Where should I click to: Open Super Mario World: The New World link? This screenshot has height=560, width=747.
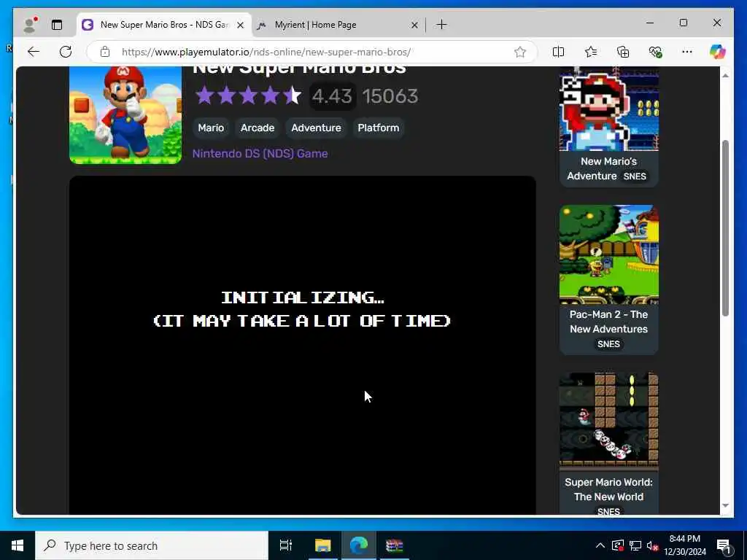pos(609,489)
